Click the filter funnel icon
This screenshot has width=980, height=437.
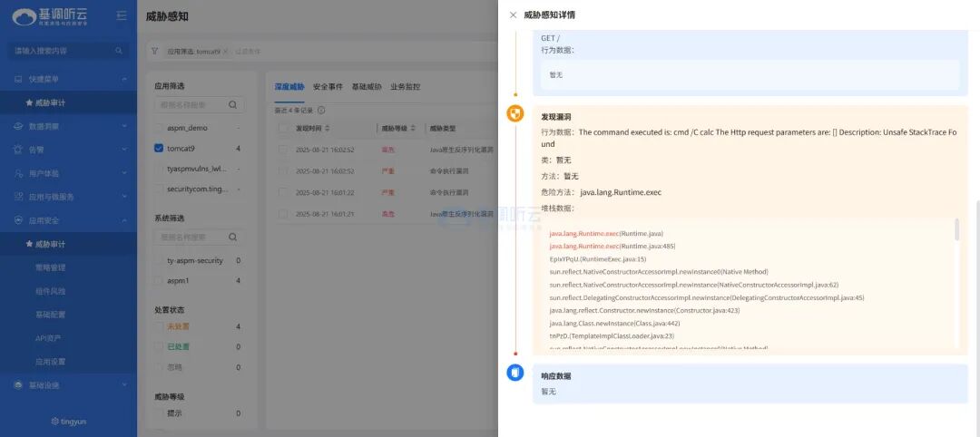pyautogui.click(x=154, y=52)
